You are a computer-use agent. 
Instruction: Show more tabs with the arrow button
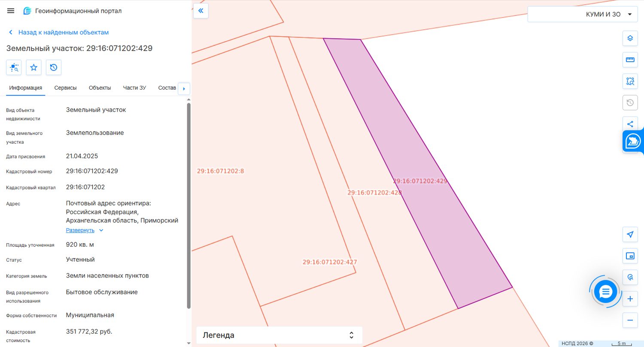(x=184, y=89)
